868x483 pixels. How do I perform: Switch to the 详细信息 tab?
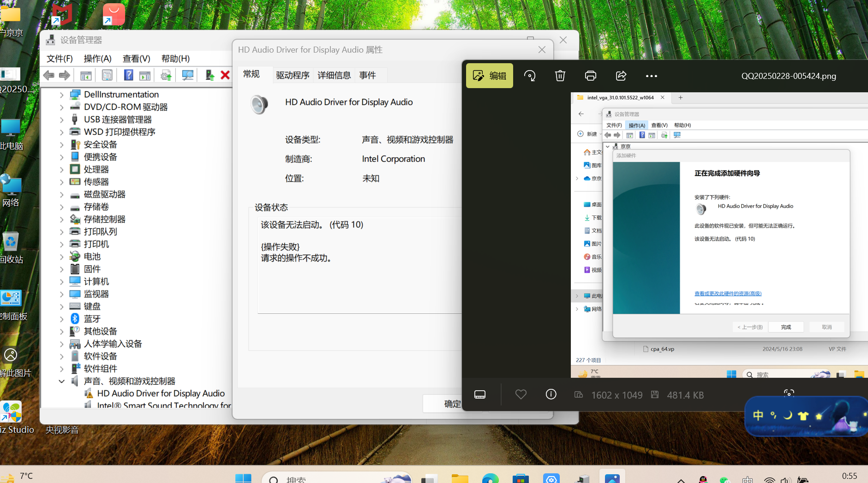pos(334,75)
